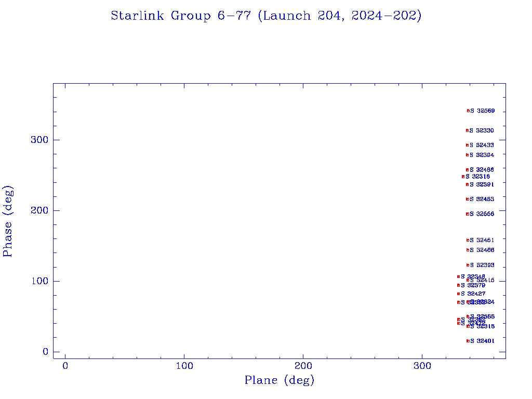Click the 0 tick on Plane axis
This screenshot has width=532, height=399.
click(x=65, y=366)
